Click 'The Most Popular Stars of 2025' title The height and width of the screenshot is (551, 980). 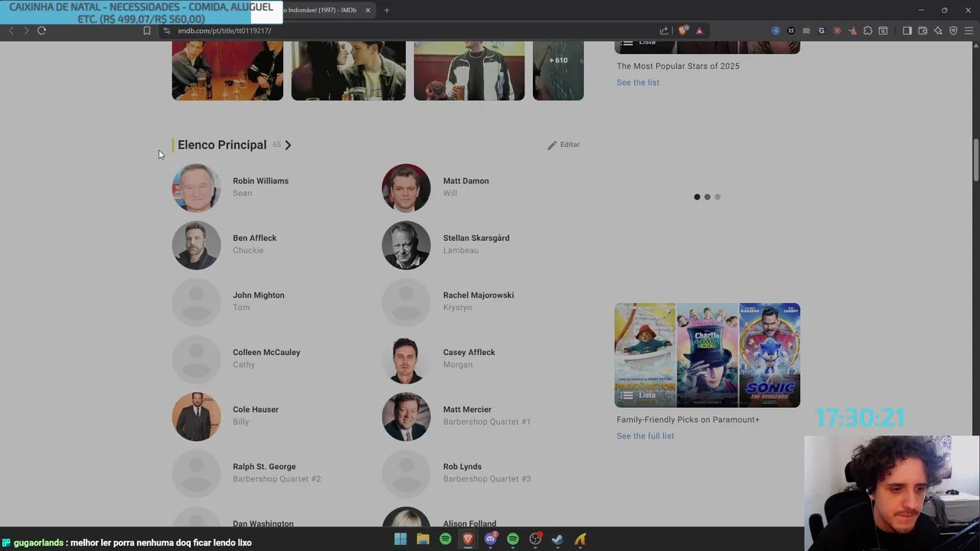(x=678, y=67)
